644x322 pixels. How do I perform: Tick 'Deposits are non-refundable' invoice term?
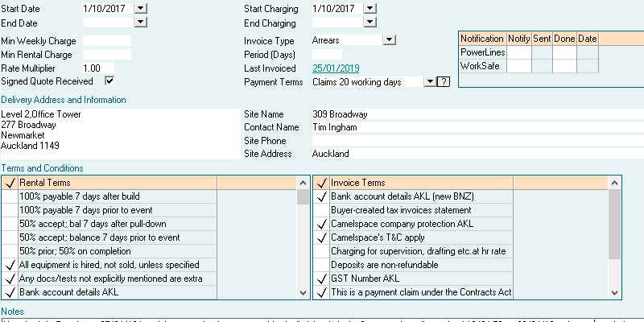click(321, 265)
